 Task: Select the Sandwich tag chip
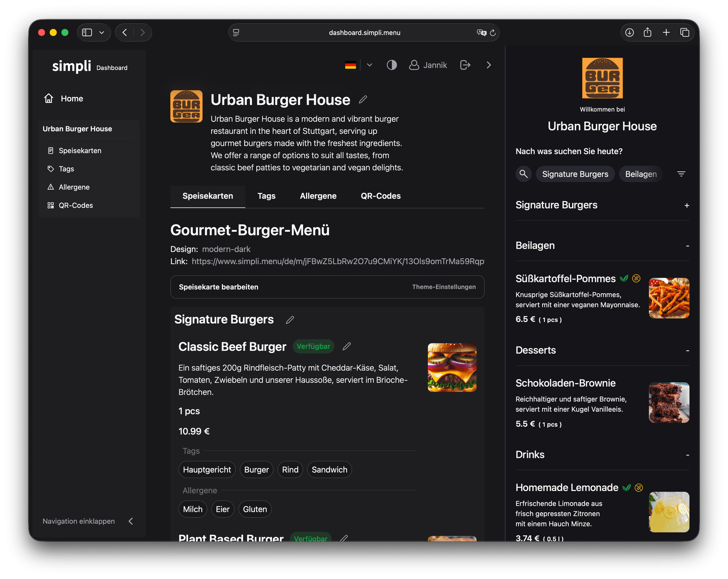click(329, 469)
